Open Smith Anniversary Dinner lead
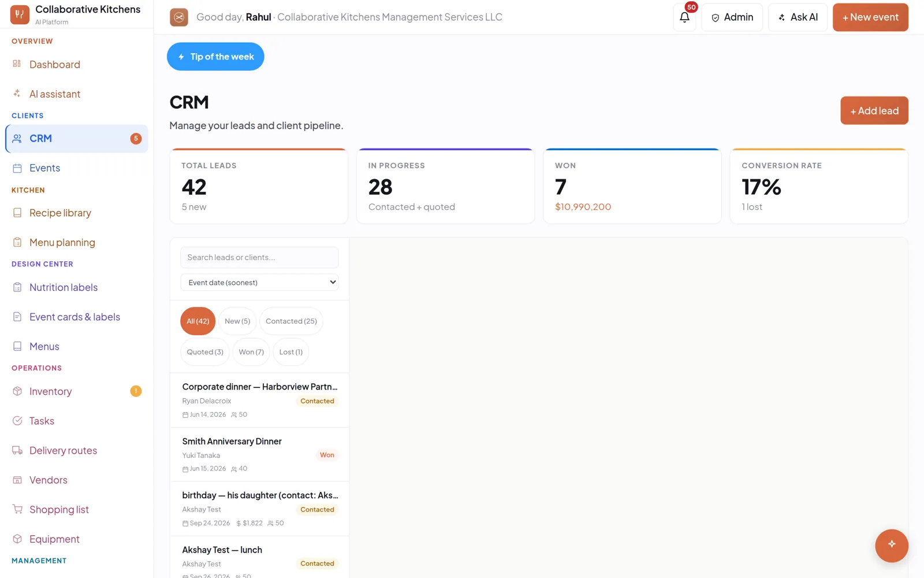The height and width of the screenshot is (578, 924). [259, 454]
